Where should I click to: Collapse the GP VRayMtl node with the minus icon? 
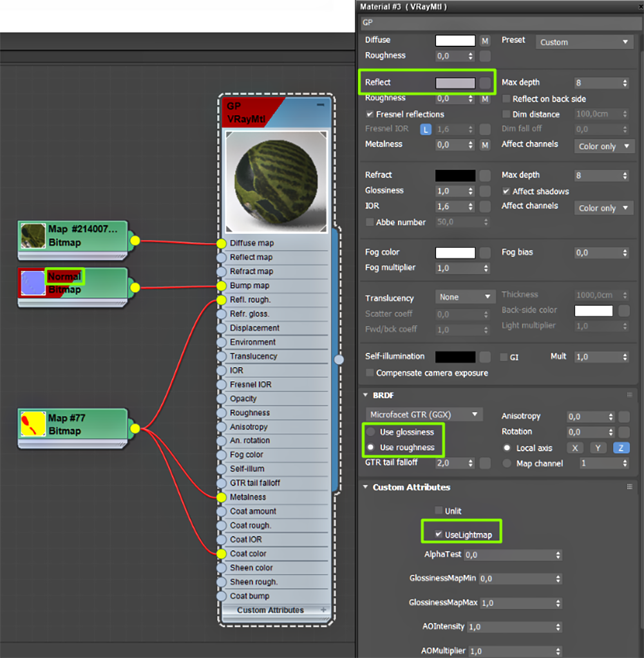pos(320,104)
